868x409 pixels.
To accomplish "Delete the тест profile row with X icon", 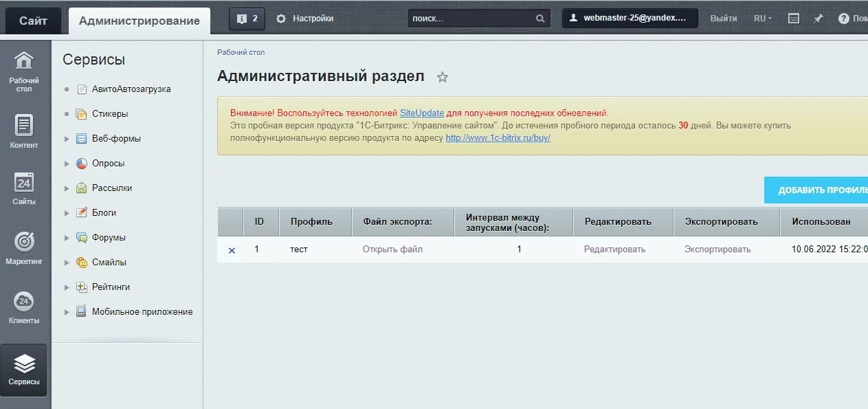I will point(232,250).
